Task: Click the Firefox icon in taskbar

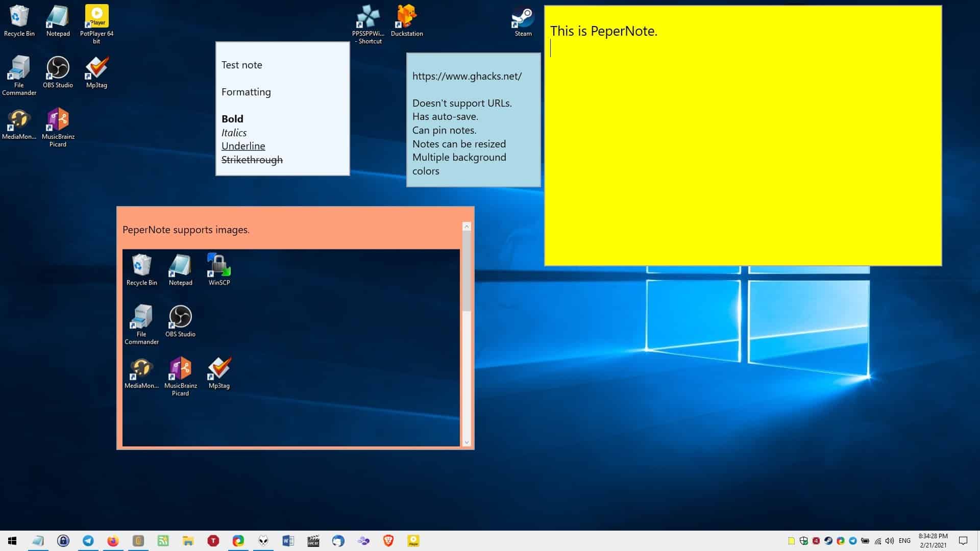Action: [112, 540]
